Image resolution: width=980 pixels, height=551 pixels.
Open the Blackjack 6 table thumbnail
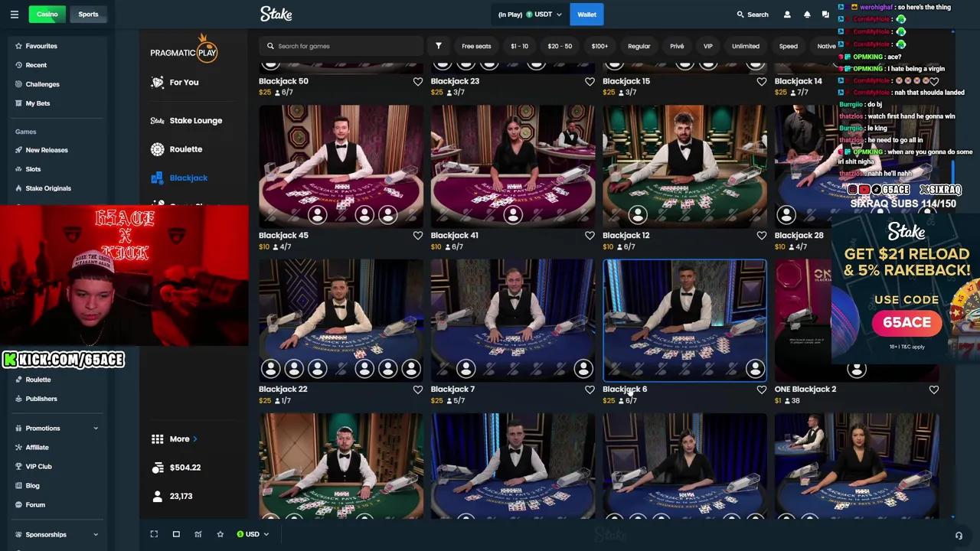(684, 320)
